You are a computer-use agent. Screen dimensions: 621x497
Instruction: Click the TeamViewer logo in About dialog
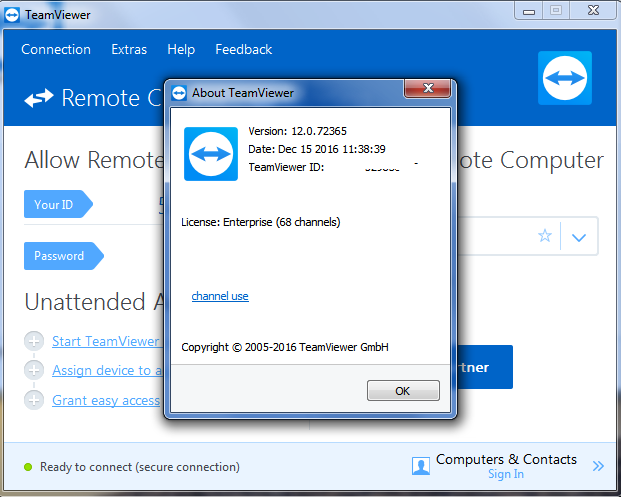coord(211,154)
